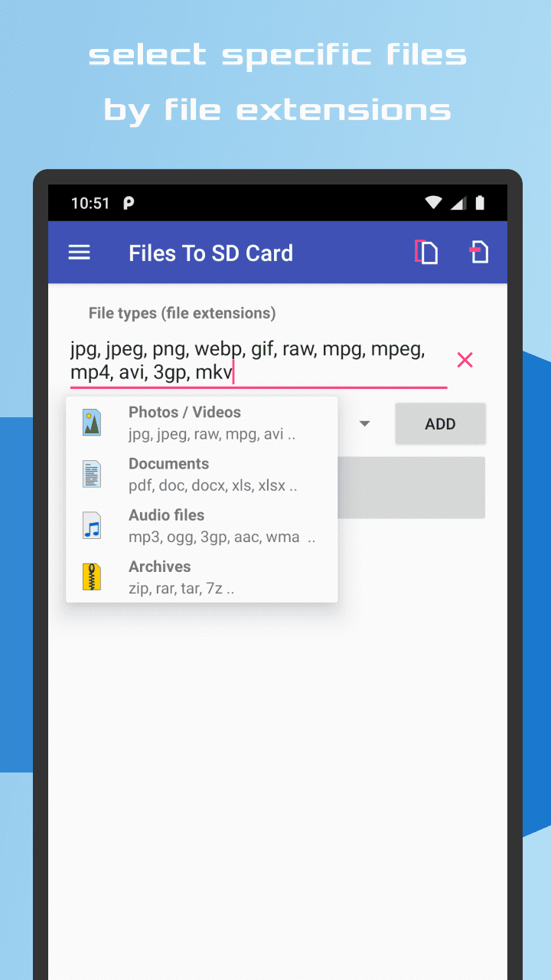Click into the file extensions text field
The image size is (551, 980).
tap(259, 361)
